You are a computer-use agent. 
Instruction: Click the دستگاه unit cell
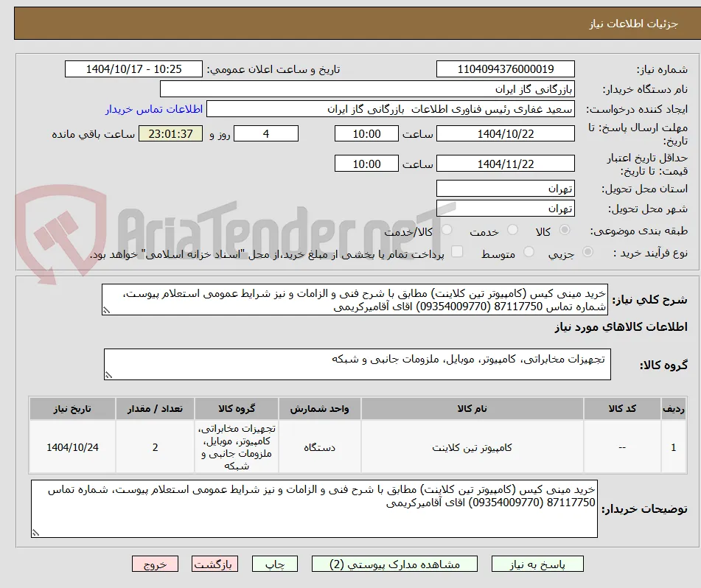(319, 447)
